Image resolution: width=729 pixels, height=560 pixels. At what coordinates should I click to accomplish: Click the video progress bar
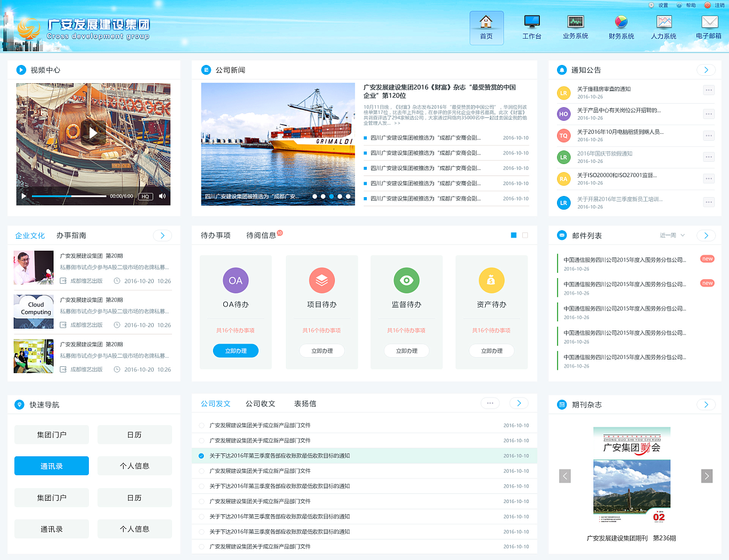pos(68,196)
